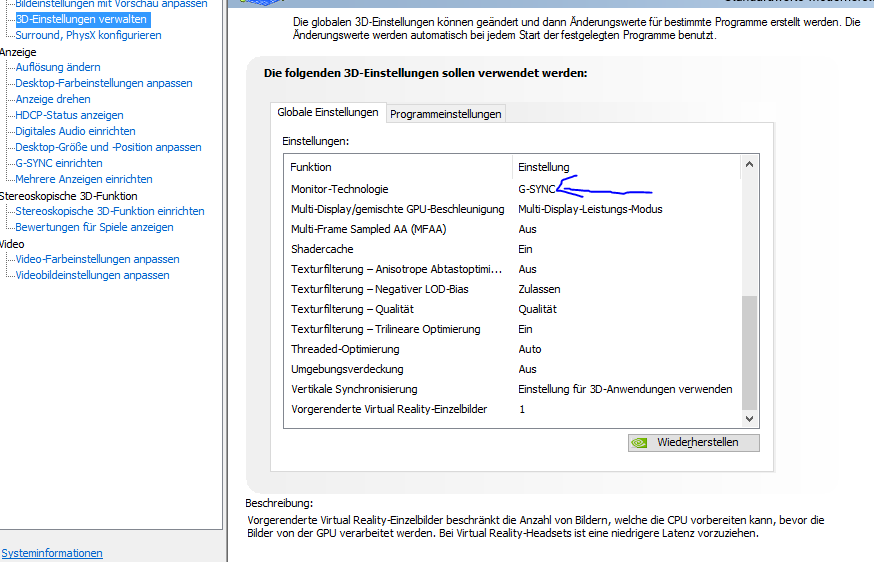Click the Funktion column header
Image resolution: width=874 pixels, height=562 pixels.
[x=398, y=168]
